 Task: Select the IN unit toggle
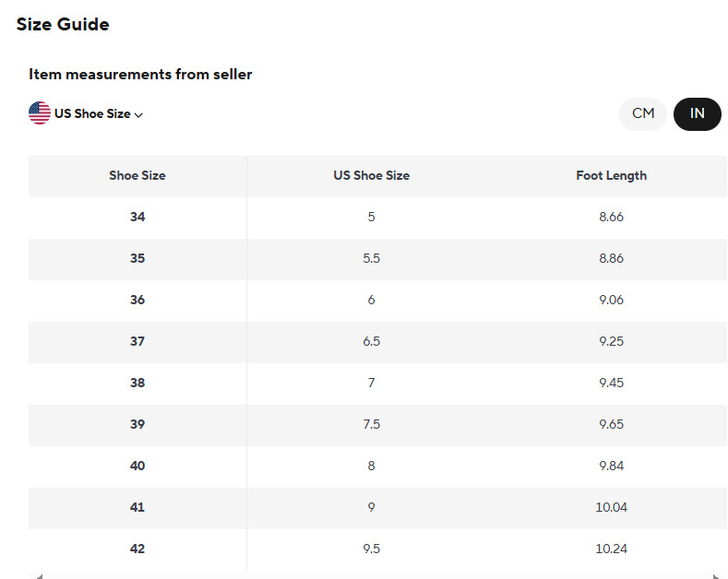[697, 113]
